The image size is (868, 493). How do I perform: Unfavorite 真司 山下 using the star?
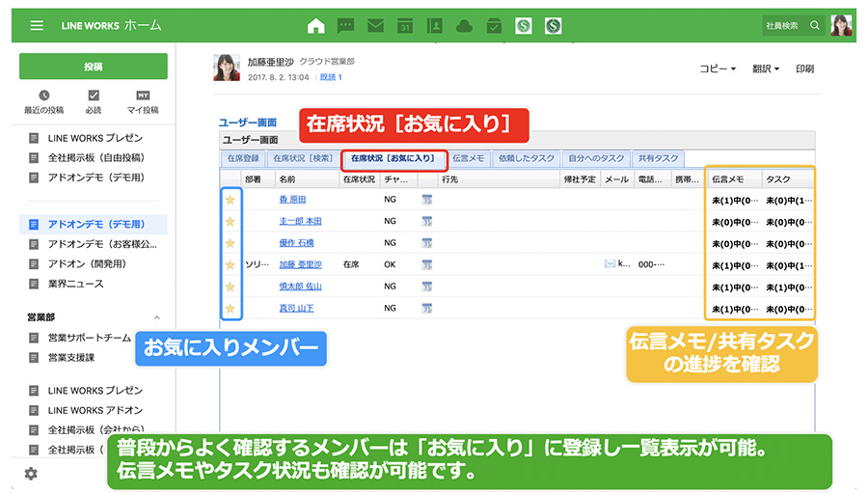coord(230,308)
